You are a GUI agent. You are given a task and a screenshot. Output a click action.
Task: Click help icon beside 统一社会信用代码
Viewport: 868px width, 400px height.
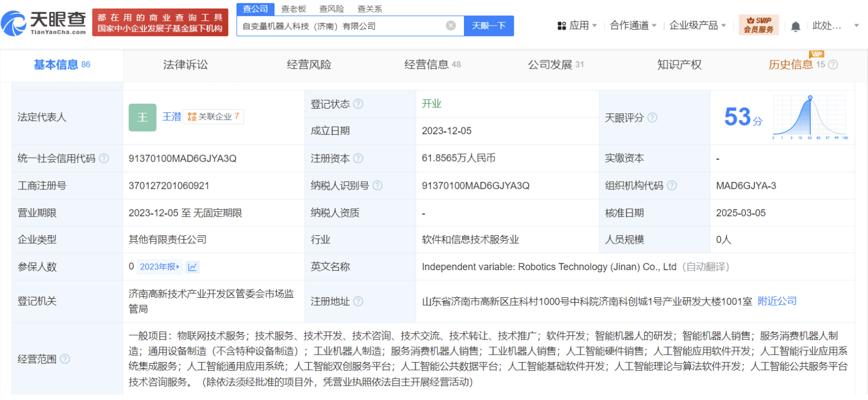104,158
